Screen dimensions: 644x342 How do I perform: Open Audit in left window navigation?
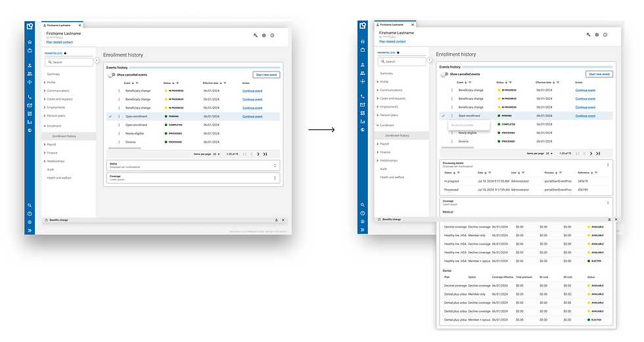tap(51, 169)
